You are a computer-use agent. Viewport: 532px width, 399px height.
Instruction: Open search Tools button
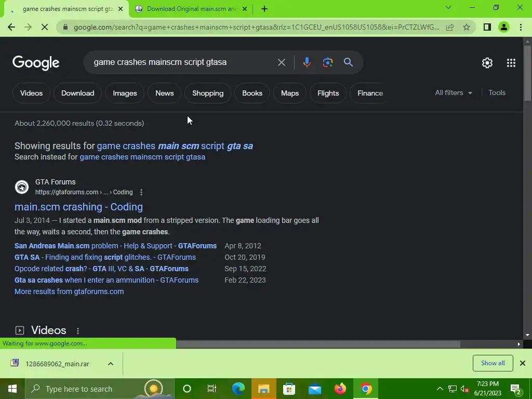coord(497,92)
